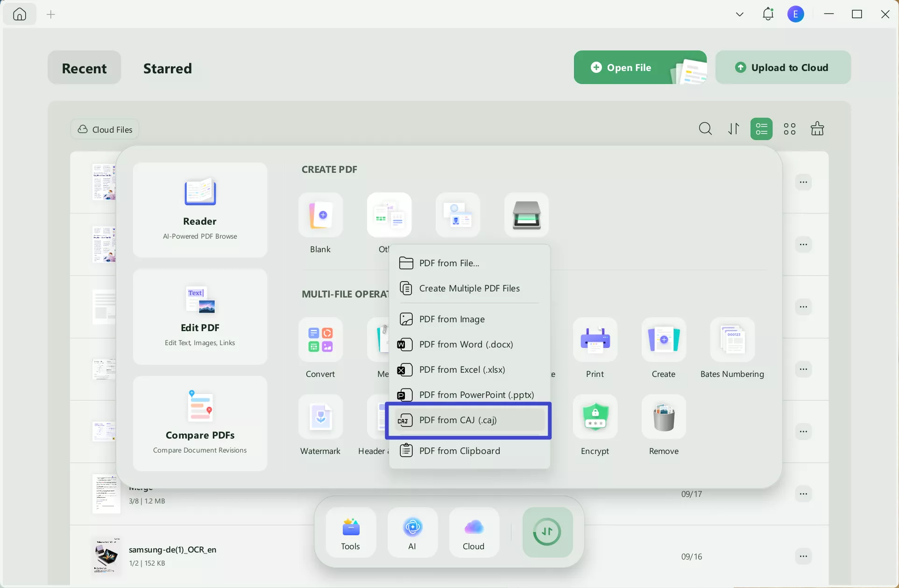Switch to the Starred tab
This screenshot has width=899, height=588.
tap(167, 68)
